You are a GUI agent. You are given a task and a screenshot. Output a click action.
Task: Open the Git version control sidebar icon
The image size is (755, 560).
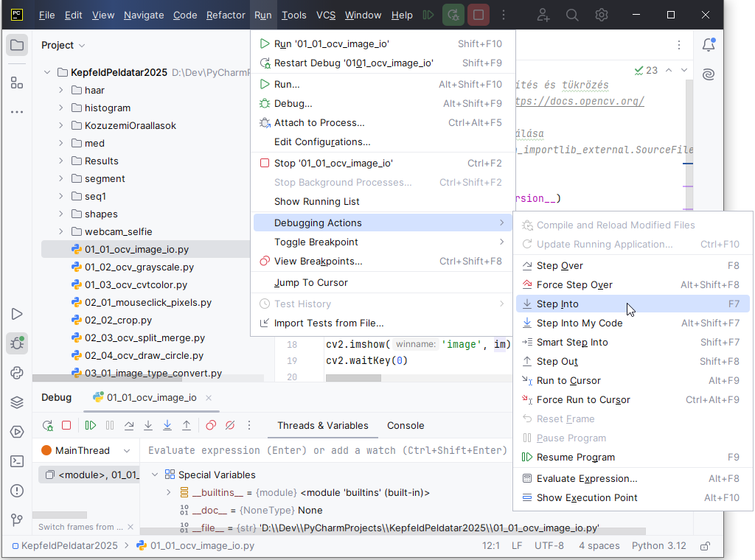tap(17, 520)
